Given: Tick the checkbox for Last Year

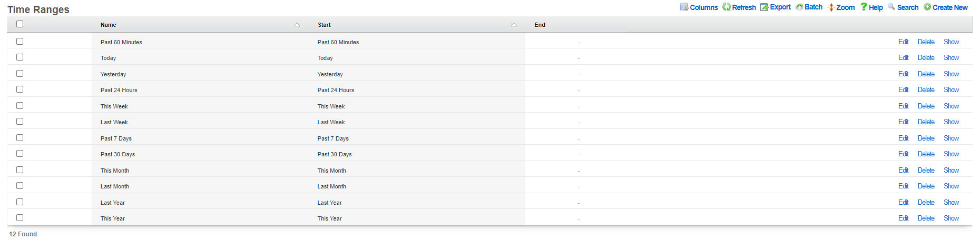Looking at the screenshot, I should click(19, 202).
